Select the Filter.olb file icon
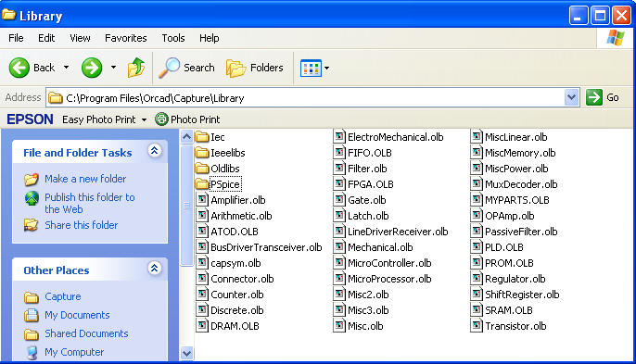The height and width of the screenshot is (364, 636). point(339,169)
